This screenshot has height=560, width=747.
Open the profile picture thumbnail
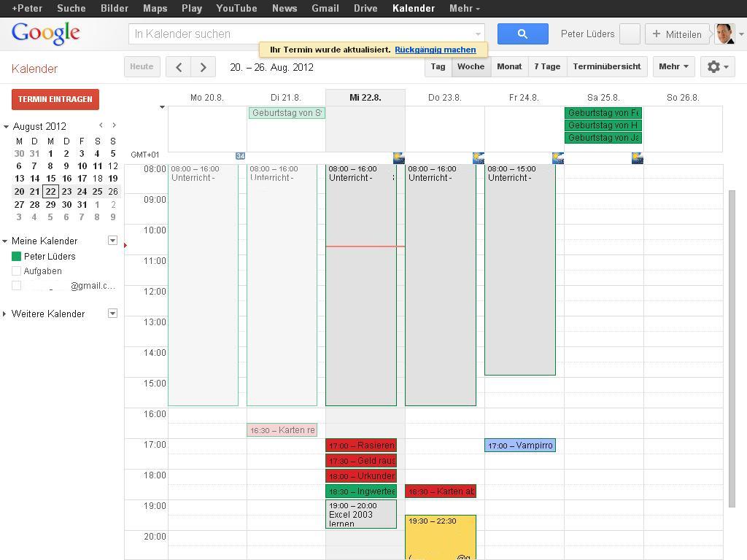(x=724, y=34)
